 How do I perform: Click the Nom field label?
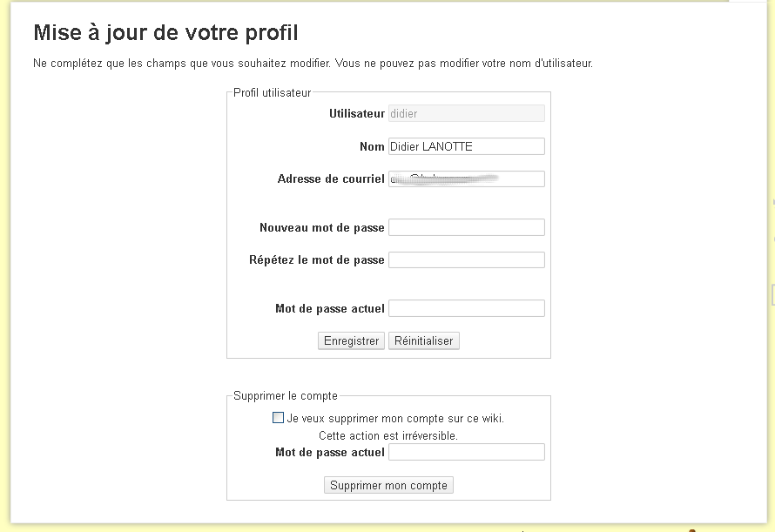(x=372, y=145)
